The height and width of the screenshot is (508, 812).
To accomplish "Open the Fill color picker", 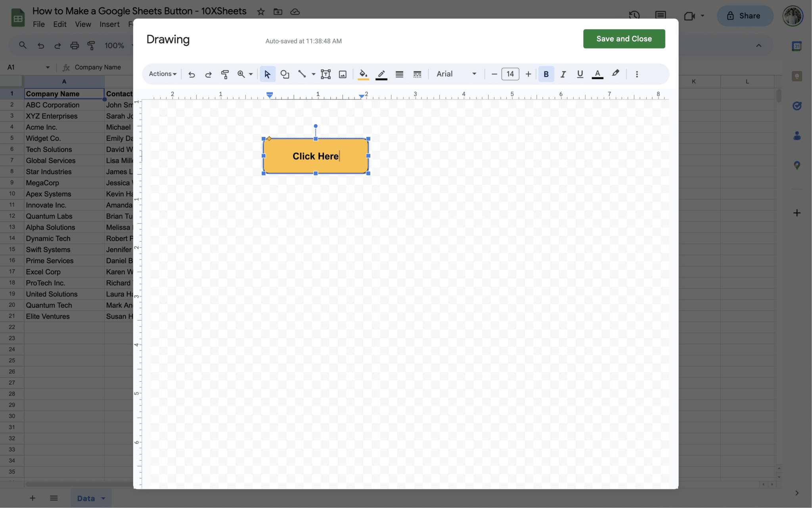I will (x=363, y=74).
